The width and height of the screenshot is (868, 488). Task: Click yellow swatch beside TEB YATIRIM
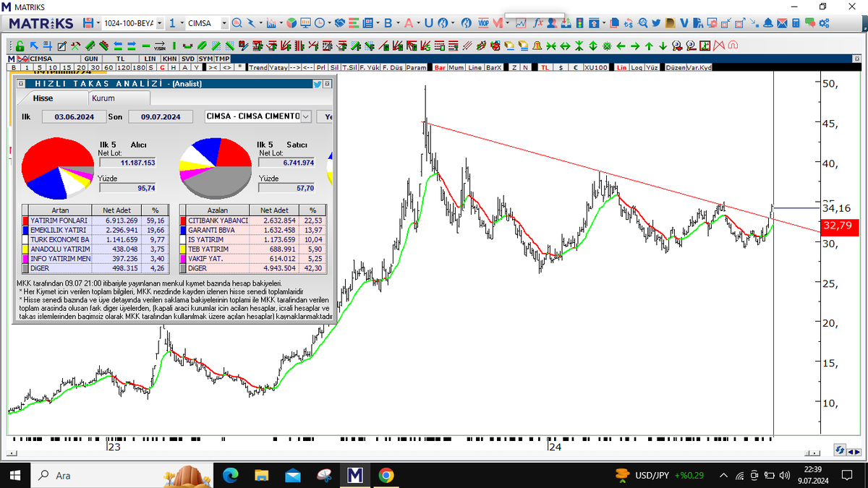pyautogui.click(x=182, y=248)
